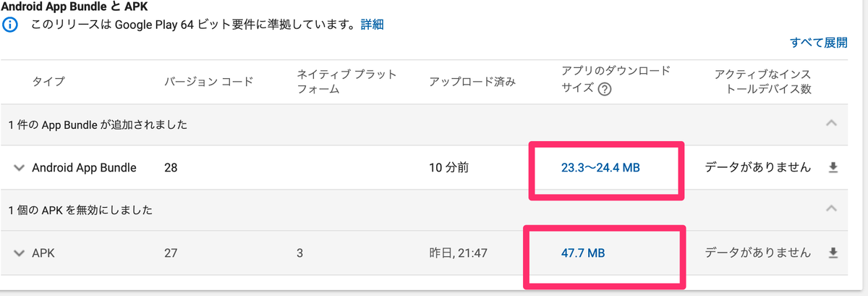Open the download size help question-mark icon
This screenshot has height=296, width=868.
coord(605,90)
